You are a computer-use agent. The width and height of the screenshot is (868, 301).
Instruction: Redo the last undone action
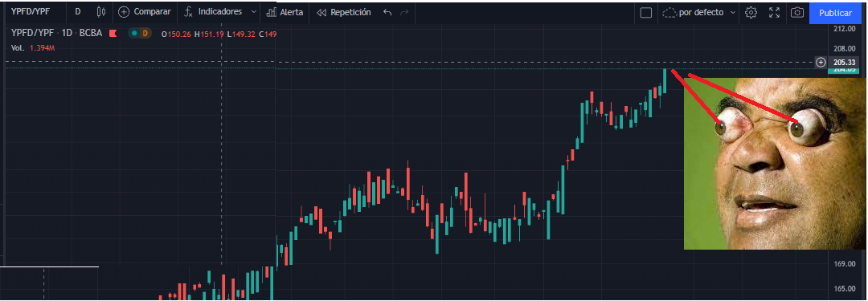click(404, 12)
